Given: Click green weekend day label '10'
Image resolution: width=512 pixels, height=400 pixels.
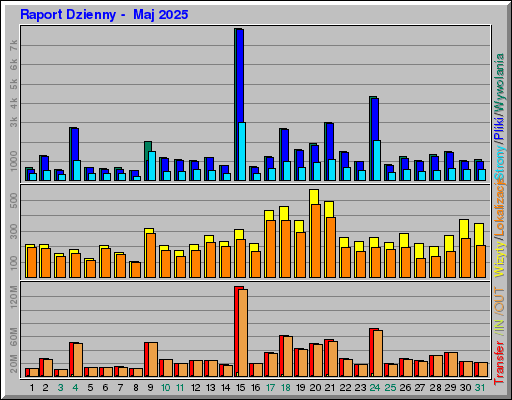Looking at the screenshot, I should point(166,388).
